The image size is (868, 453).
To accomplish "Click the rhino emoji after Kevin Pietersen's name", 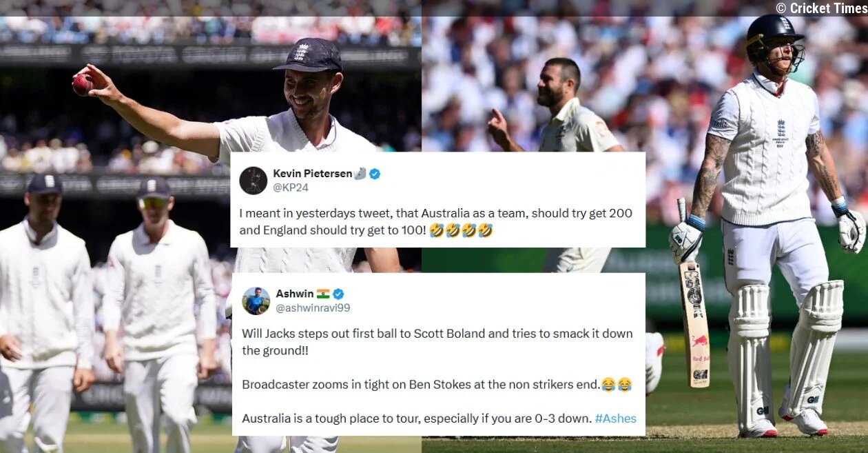I will point(360,174).
